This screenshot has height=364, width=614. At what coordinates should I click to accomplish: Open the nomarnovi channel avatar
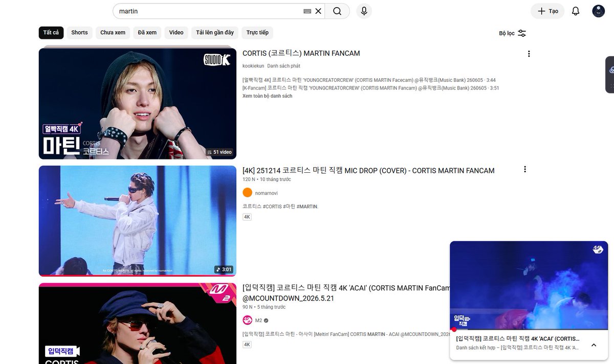pyautogui.click(x=248, y=193)
